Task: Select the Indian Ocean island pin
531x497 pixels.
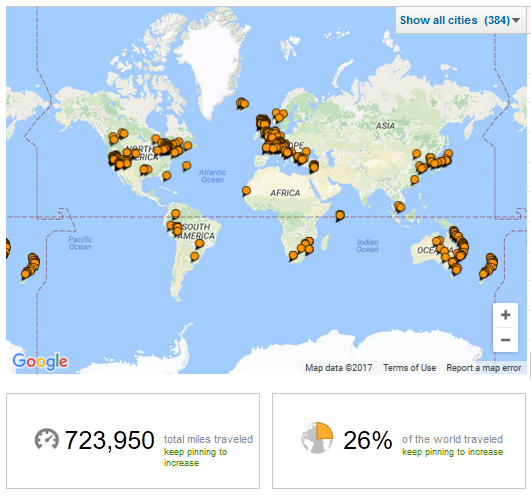Action: (340, 215)
